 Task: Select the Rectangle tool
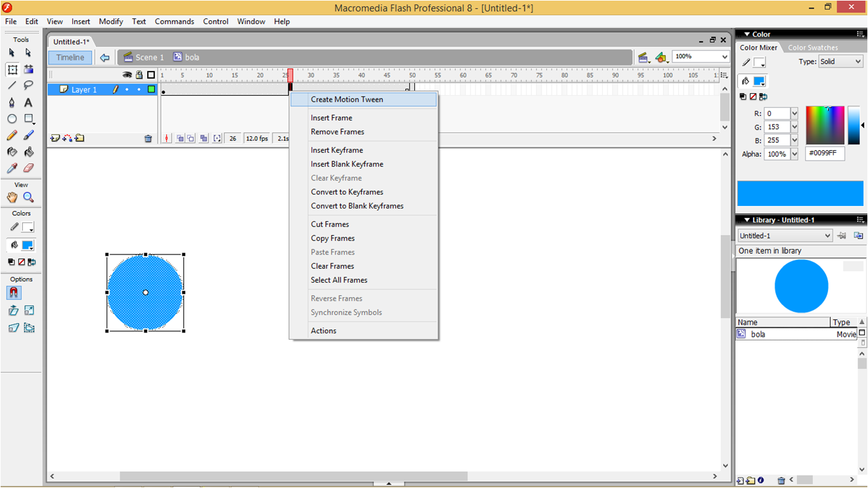pyautogui.click(x=28, y=119)
